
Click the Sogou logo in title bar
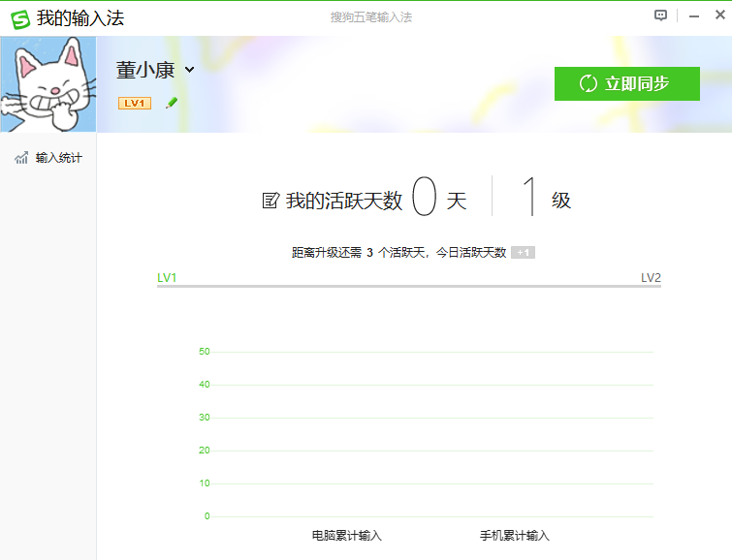pyautogui.click(x=18, y=17)
